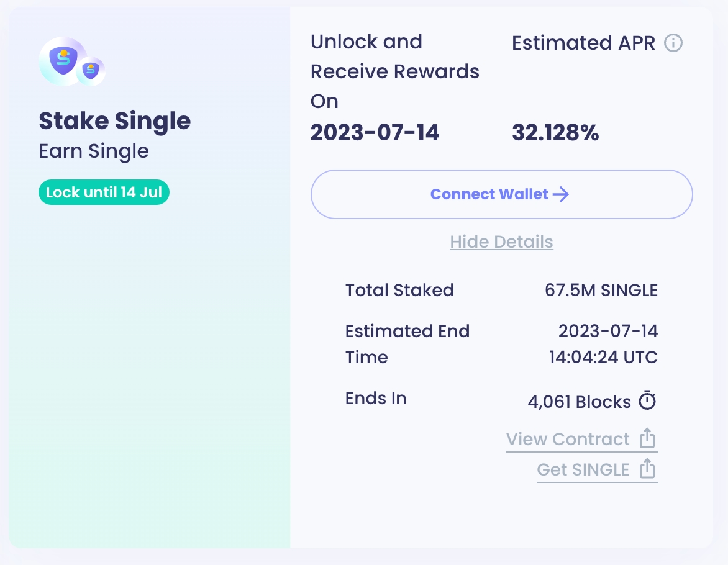
Task: Click the large SINGLE token shield icon
Action: click(x=63, y=61)
